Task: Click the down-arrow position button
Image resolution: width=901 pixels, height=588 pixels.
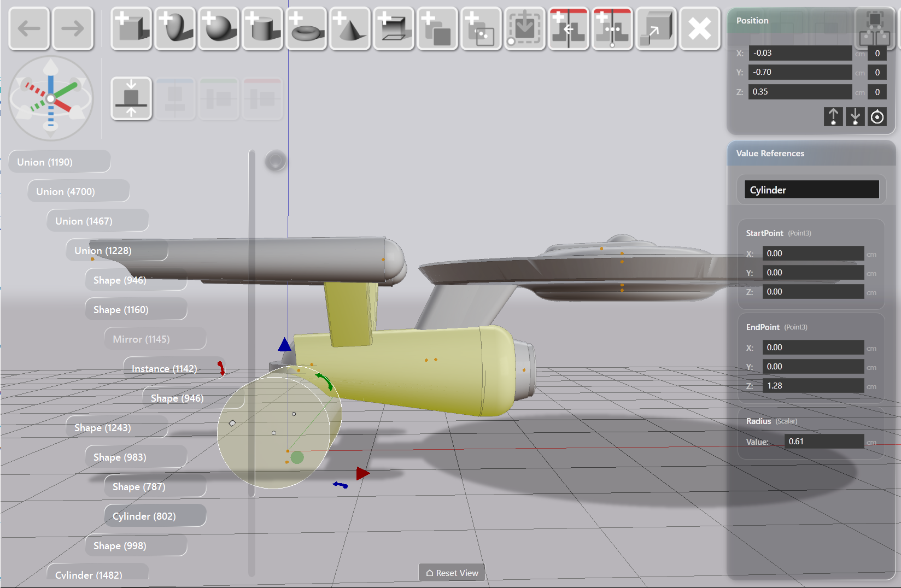Action: pyautogui.click(x=855, y=117)
